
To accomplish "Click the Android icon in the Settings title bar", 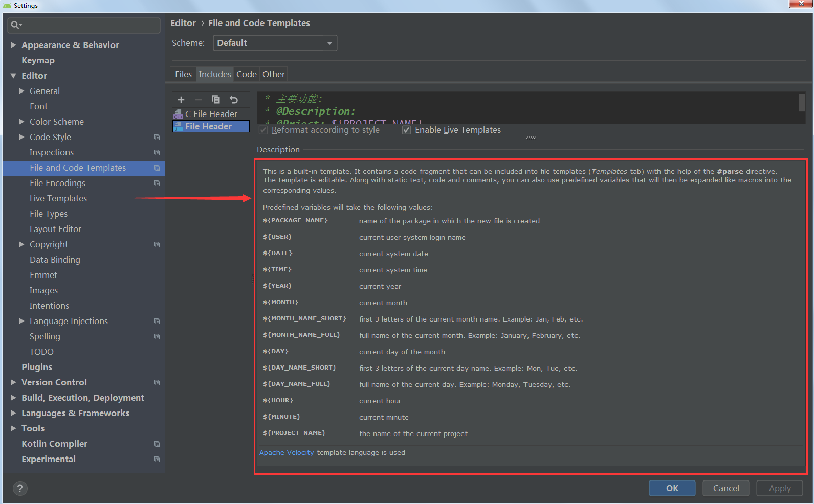I will (7, 5).
